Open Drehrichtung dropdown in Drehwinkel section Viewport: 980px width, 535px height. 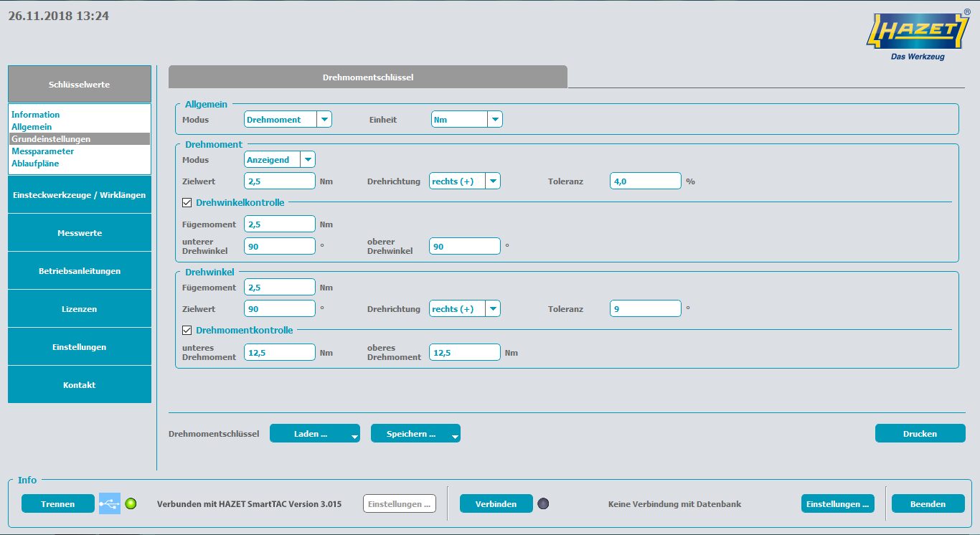point(464,309)
